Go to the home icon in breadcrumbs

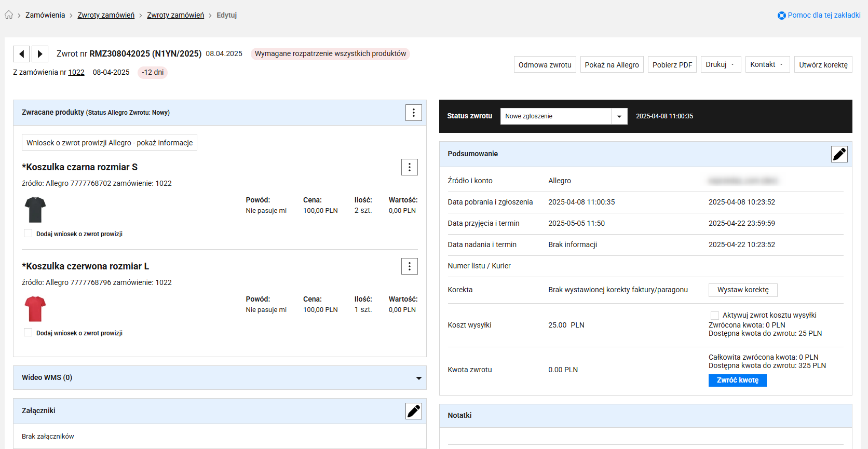pyautogui.click(x=9, y=15)
